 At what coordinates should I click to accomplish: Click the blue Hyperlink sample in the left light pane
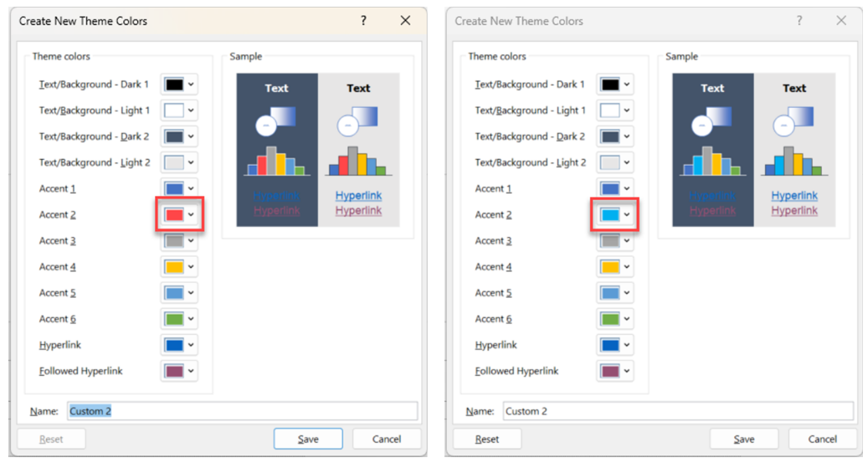point(359,196)
